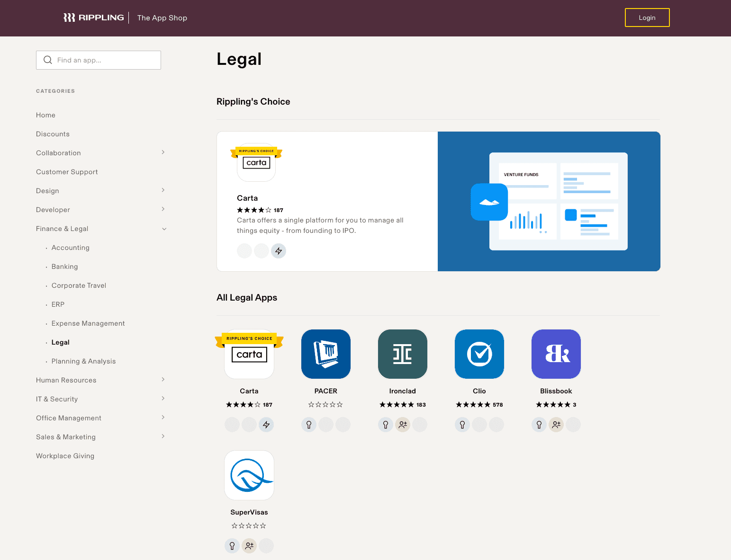Click the Rippling logo in the header

click(x=93, y=18)
